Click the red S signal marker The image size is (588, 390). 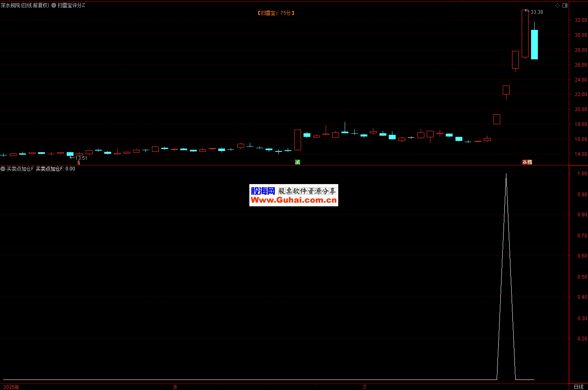pos(79,163)
